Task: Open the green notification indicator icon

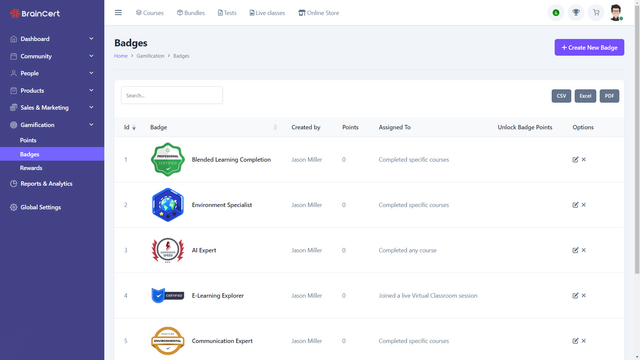Action: 556,13
